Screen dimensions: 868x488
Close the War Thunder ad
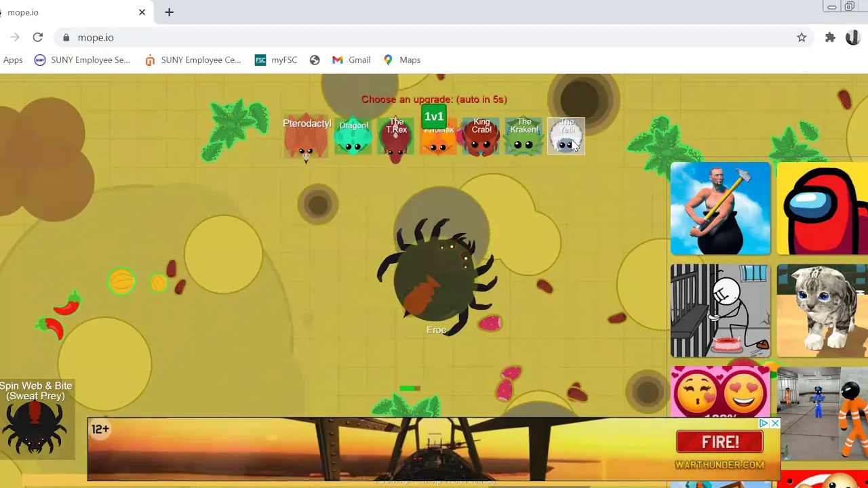[775, 424]
